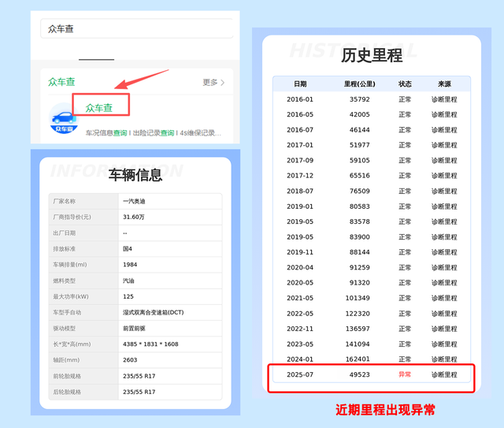Image resolution: width=504 pixels, height=428 pixels.
Task: Click the 来源 column header
Action: tap(444, 84)
